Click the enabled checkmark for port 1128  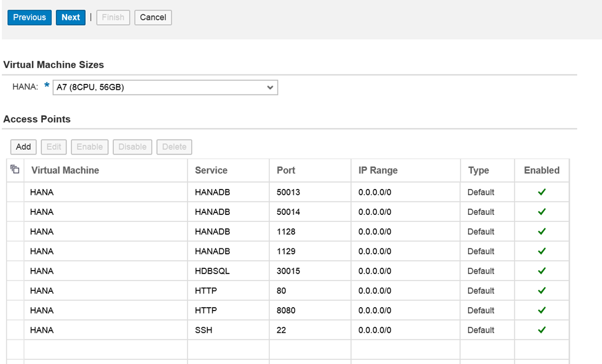(541, 231)
